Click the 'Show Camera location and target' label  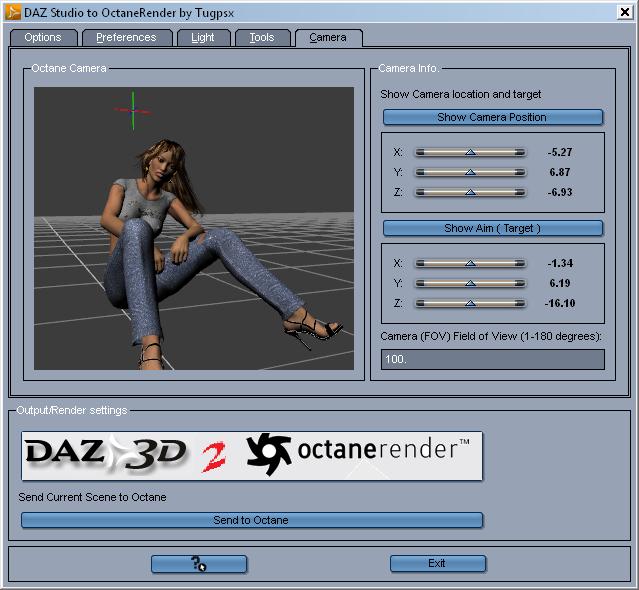coord(461,95)
